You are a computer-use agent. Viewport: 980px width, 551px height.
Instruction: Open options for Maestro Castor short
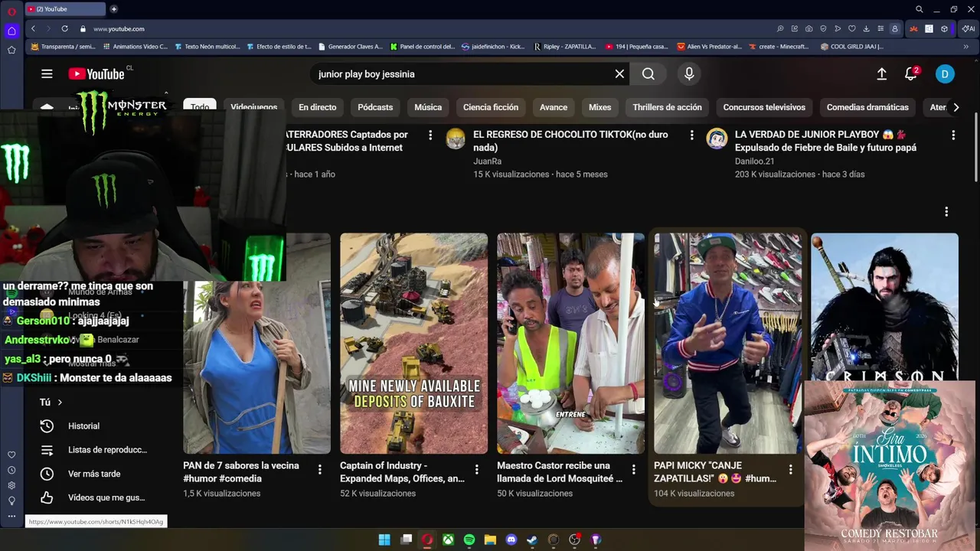(633, 470)
